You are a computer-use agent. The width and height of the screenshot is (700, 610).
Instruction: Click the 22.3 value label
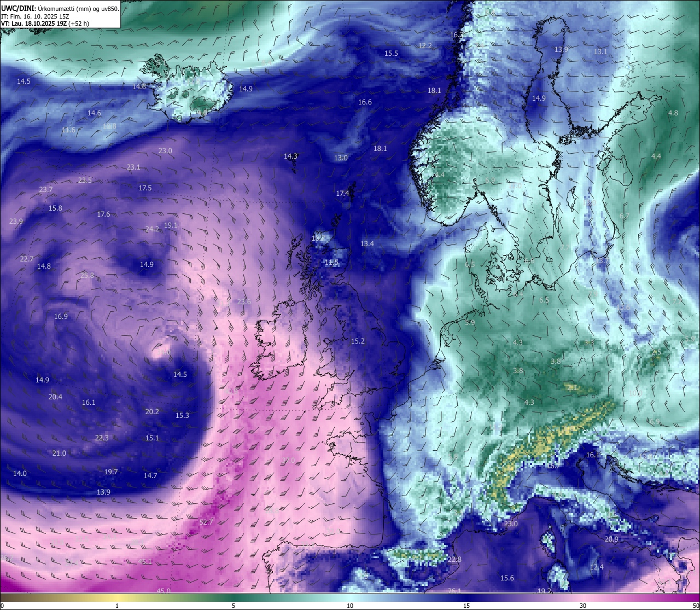102,438
